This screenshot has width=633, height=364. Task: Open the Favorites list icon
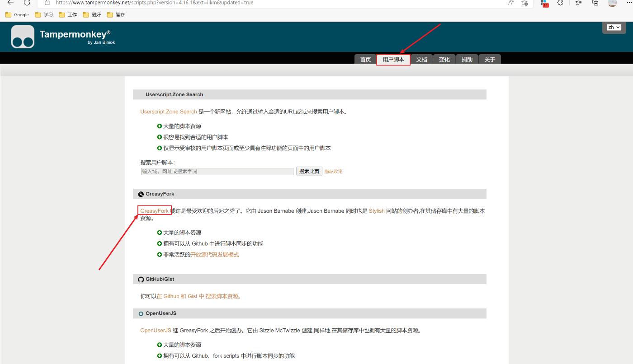click(578, 3)
